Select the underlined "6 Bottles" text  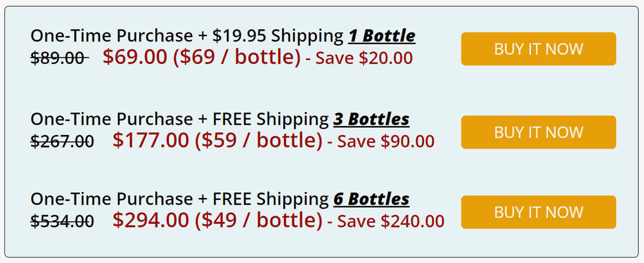click(371, 199)
